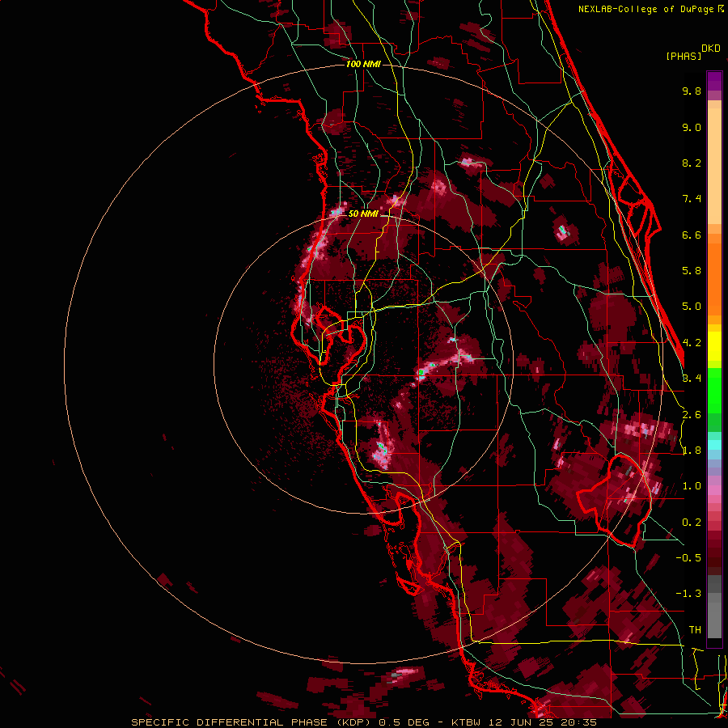The image size is (728, 728).
Task: Pick the purple top color bar segment
Action: click(x=714, y=81)
